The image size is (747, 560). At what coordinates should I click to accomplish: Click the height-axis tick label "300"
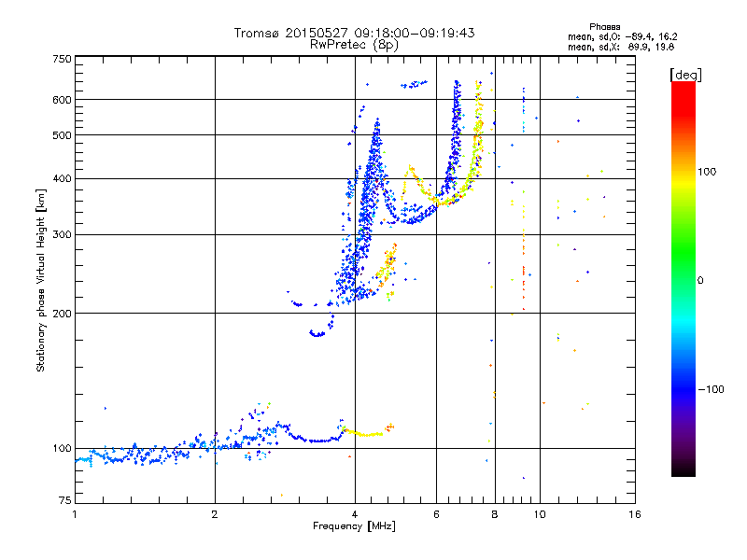tap(63, 234)
